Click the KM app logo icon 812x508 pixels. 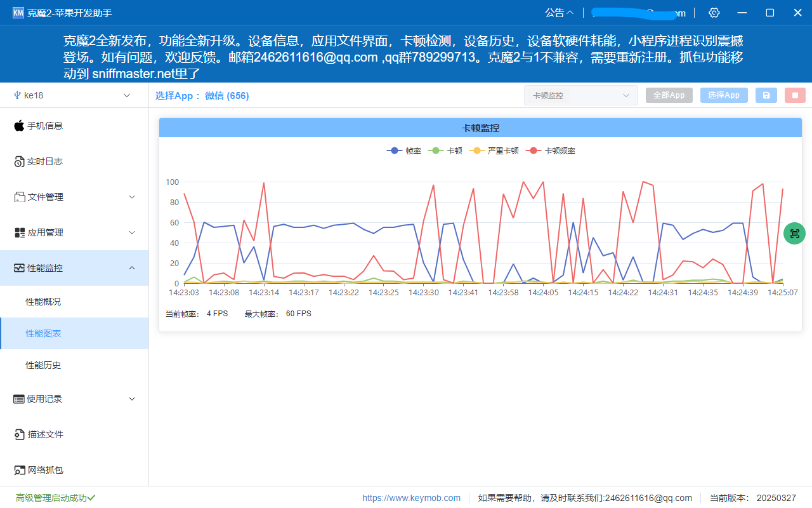coord(18,13)
